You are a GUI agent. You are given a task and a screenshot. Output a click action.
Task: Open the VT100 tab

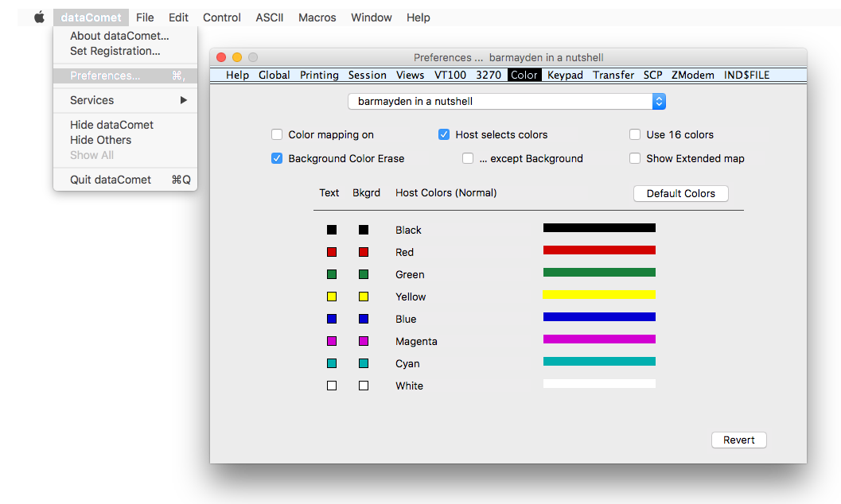(x=450, y=75)
